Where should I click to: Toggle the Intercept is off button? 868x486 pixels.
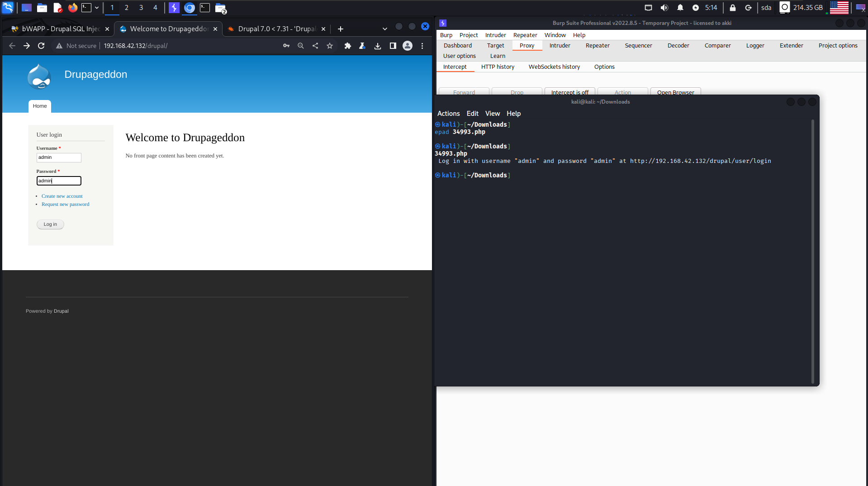click(569, 92)
